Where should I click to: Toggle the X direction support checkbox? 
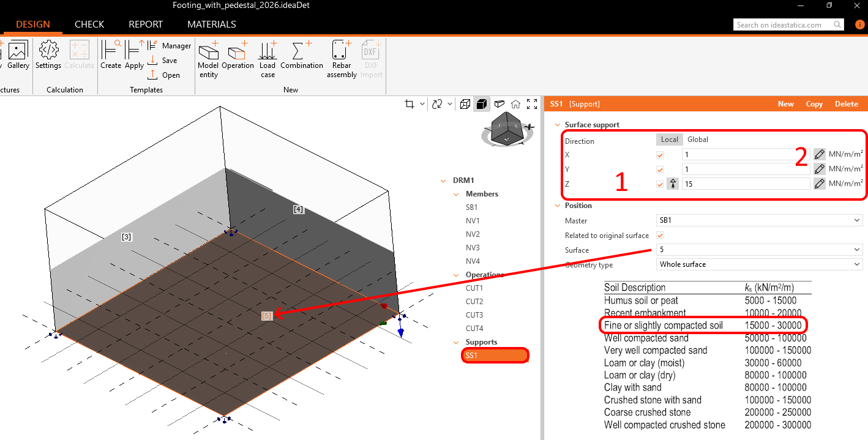coord(660,155)
